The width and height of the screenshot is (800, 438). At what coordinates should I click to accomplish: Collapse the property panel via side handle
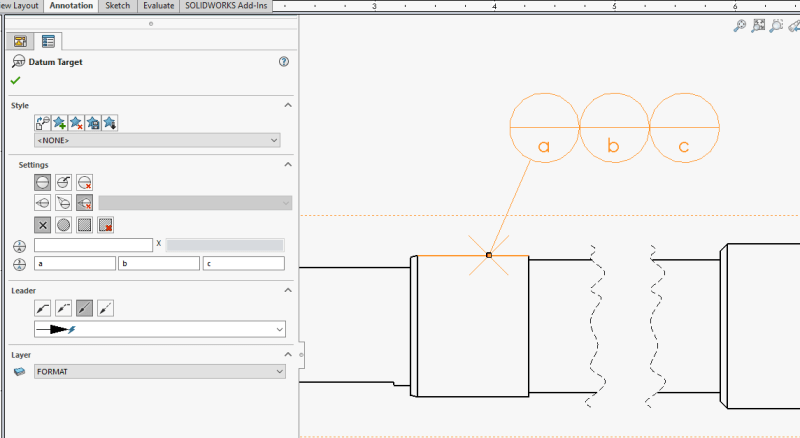(x=301, y=355)
